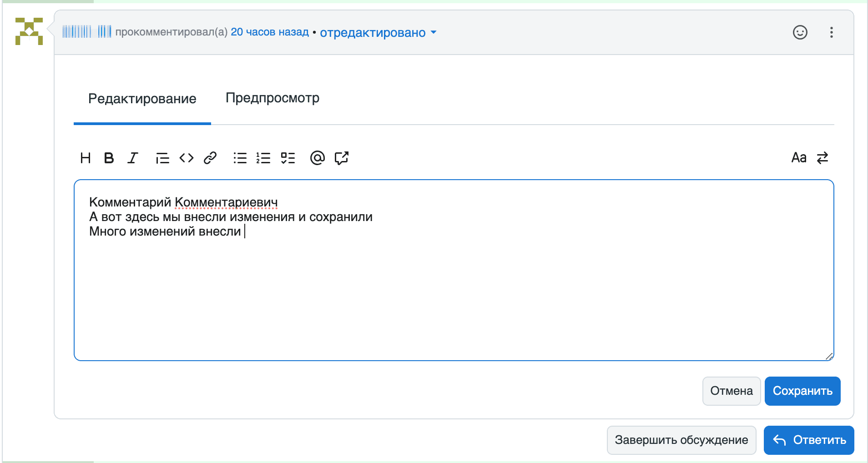Select the Редактирование tab
The width and height of the screenshot is (868, 463).
coord(142,98)
